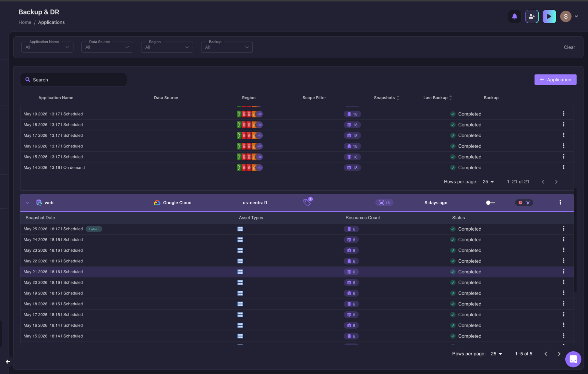Collapse the web application row

(27, 203)
